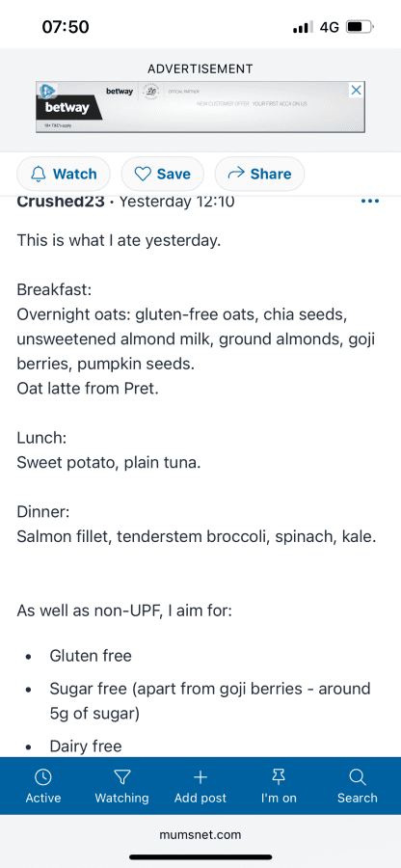Open the Watching filter icon

pyautogui.click(x=121, y=777)
